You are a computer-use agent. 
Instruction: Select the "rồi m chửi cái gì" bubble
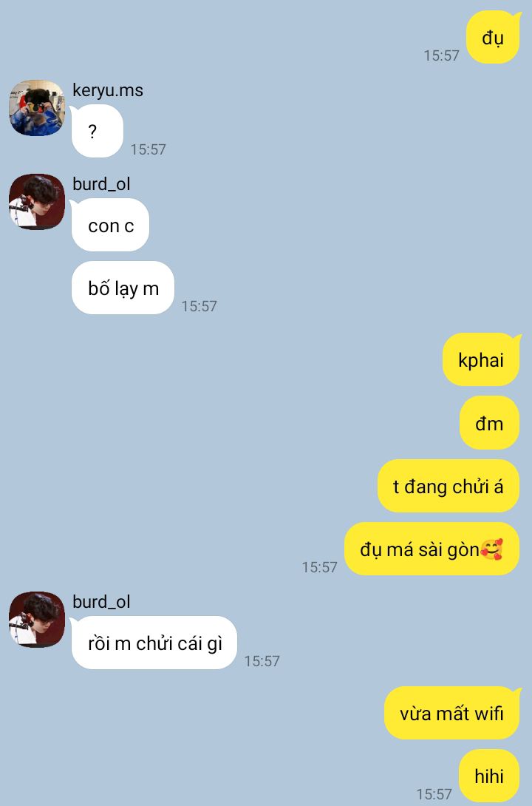154,643
